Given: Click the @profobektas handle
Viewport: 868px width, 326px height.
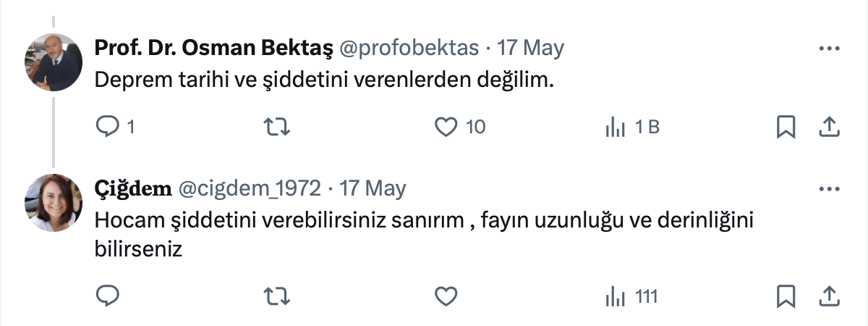Looking at the screenshot, I should (409, 49).
